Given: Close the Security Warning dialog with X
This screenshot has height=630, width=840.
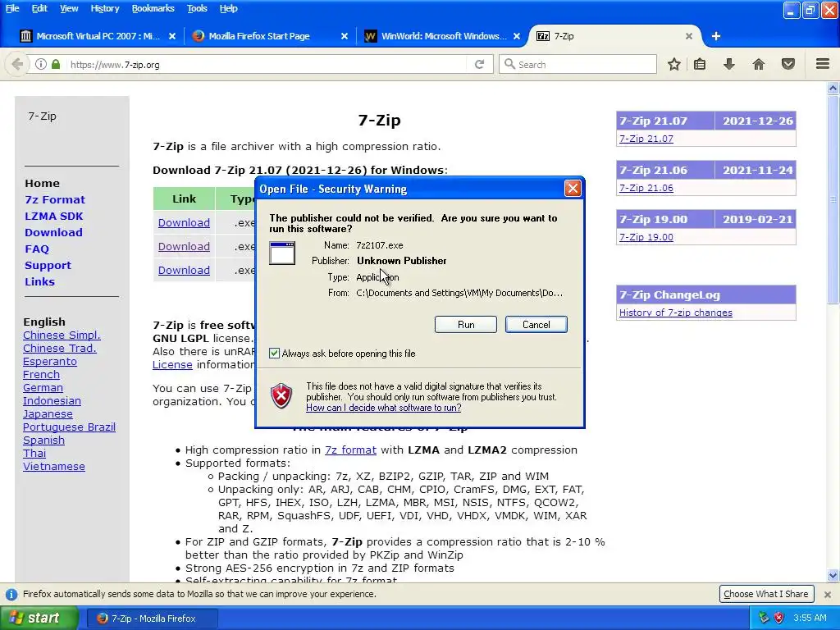Looking at the screenshot, I should pos(573,189).
